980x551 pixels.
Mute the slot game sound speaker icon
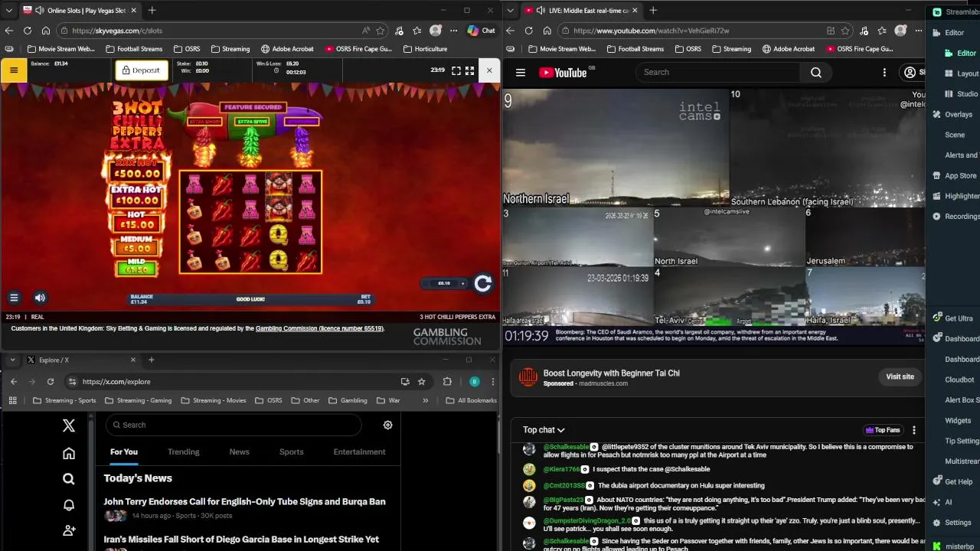(x=40, y=298)
